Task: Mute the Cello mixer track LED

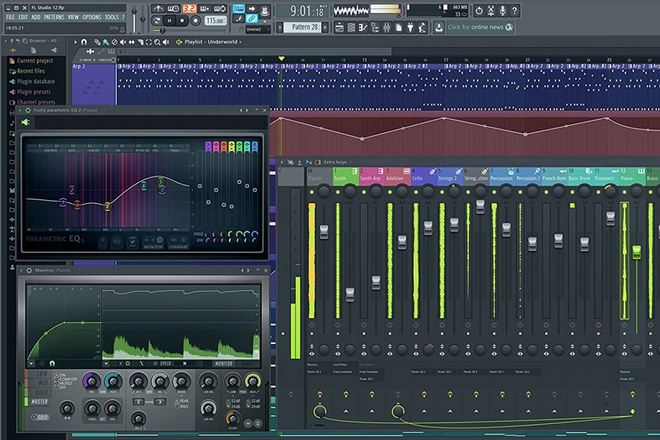Action: [x=416, y=192]
